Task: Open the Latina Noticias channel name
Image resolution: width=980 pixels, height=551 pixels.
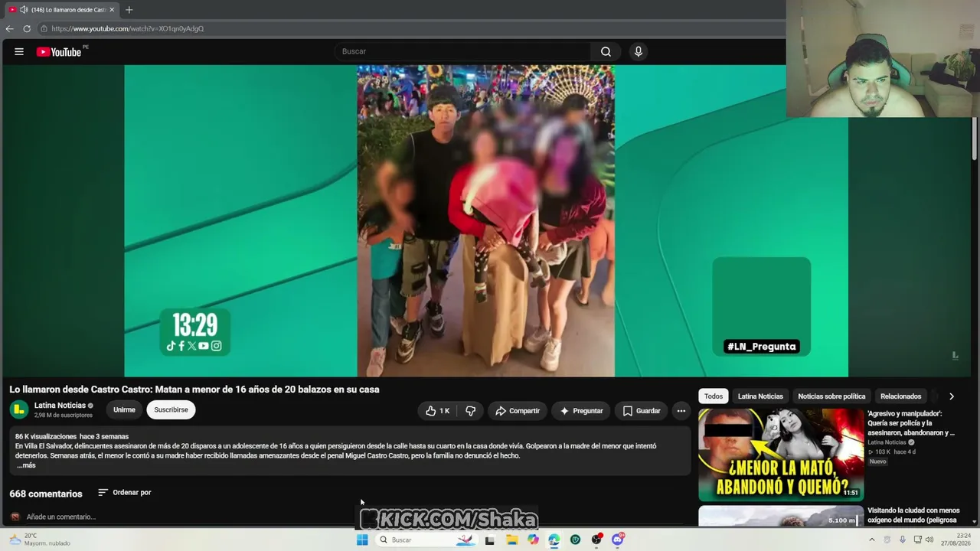Action: pyautogui.click(x=60, y=406)
